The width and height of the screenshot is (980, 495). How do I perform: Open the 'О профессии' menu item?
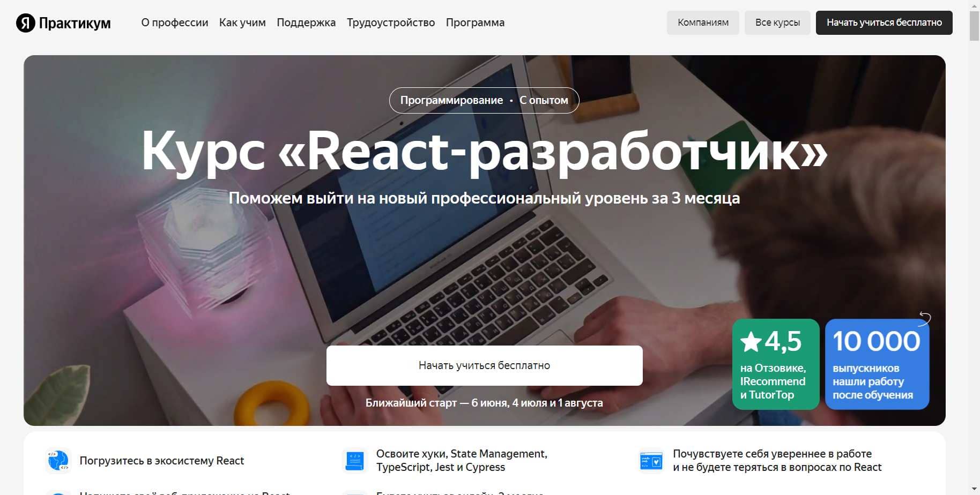174,22
